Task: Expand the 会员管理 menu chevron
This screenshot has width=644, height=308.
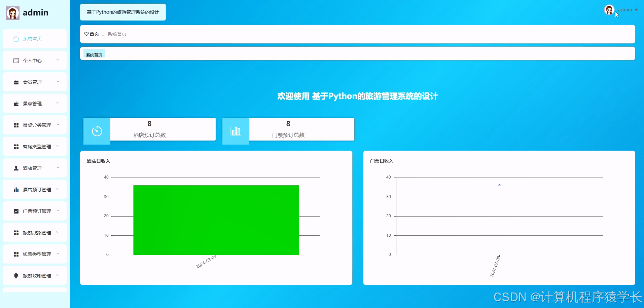Action: [58, 82]
